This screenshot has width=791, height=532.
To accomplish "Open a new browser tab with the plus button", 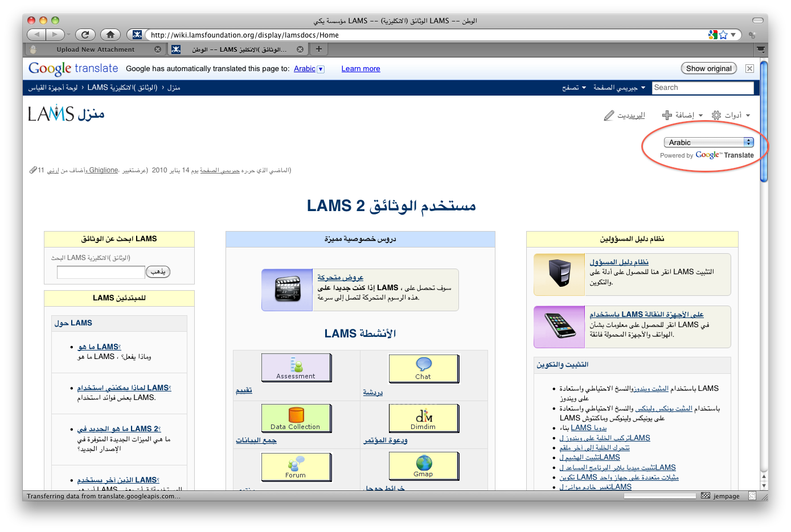I will click(x=319, y=49).
